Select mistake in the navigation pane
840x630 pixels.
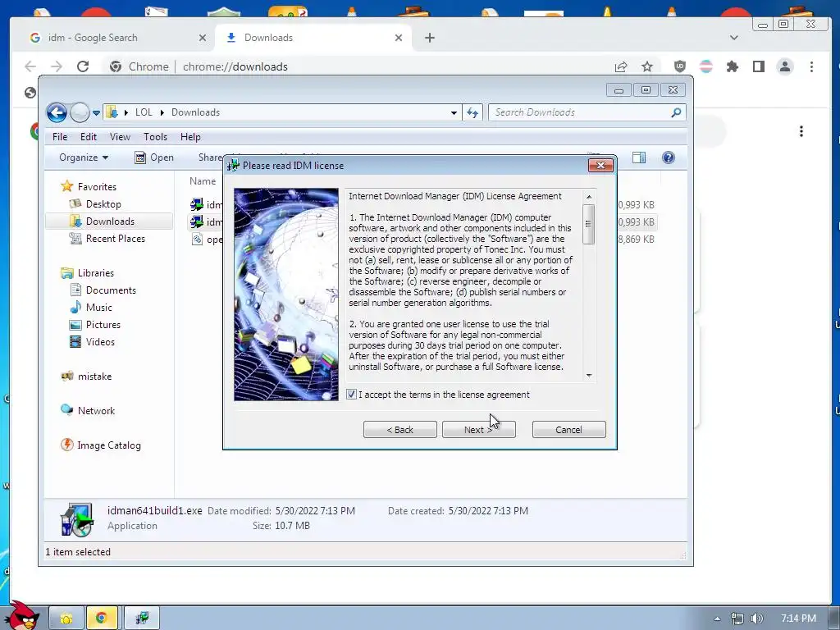[x=95, y=376]
